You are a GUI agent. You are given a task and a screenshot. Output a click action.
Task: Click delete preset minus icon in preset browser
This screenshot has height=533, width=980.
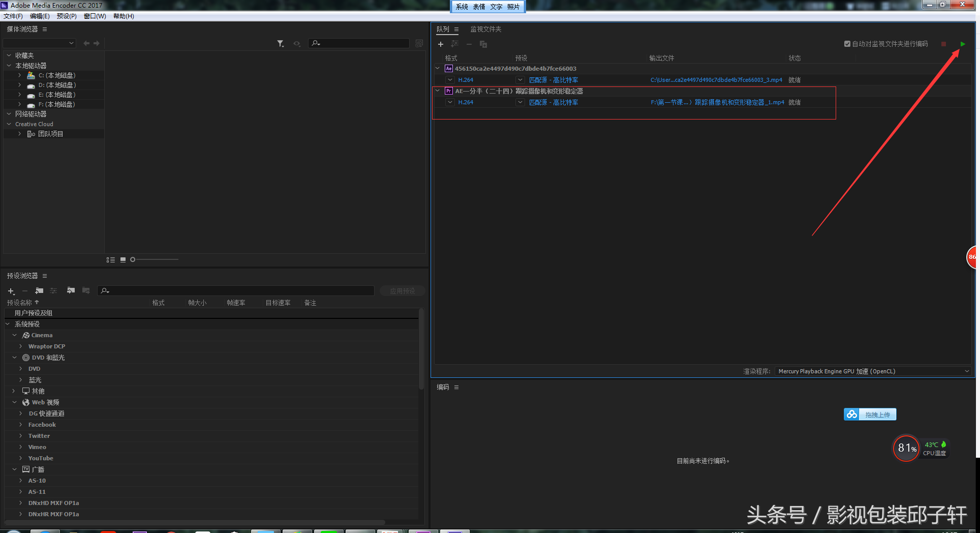[24, 291]
